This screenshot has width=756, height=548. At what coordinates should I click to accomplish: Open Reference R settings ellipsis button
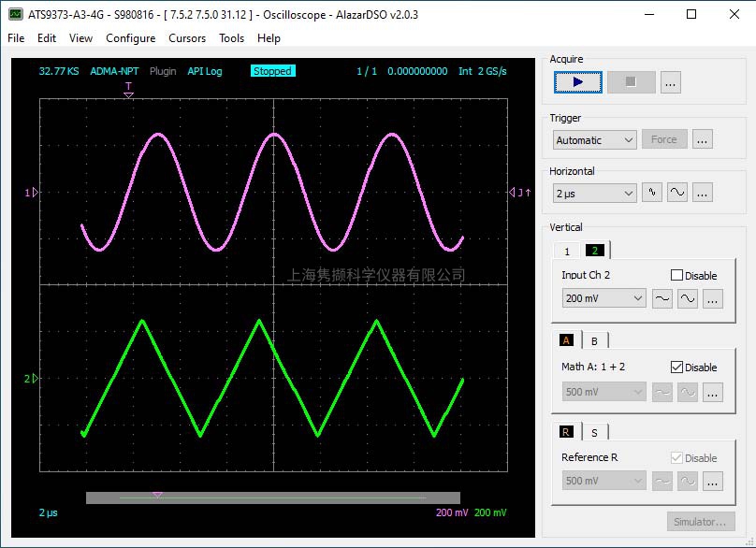click(x=712, y=481)
